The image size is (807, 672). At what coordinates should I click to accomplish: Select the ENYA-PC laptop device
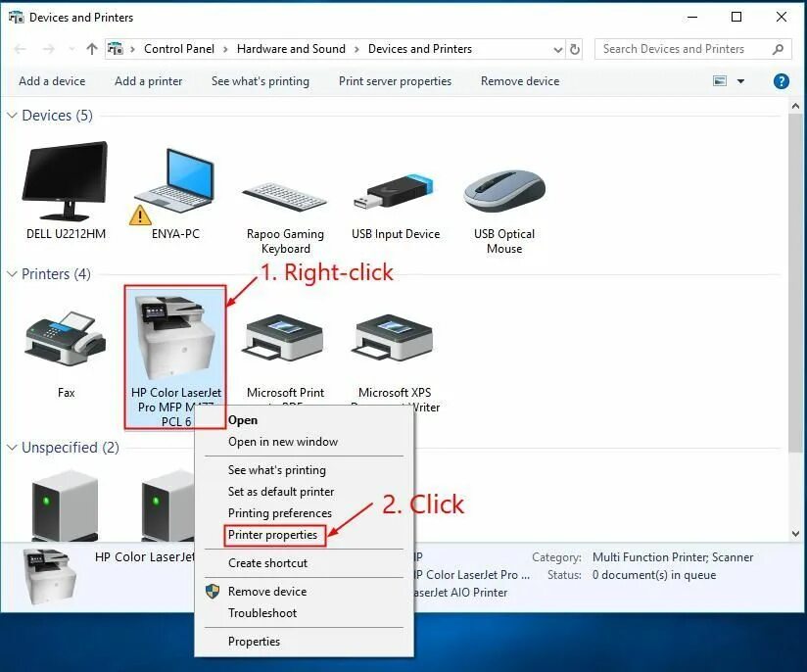(x=174, y=186)
